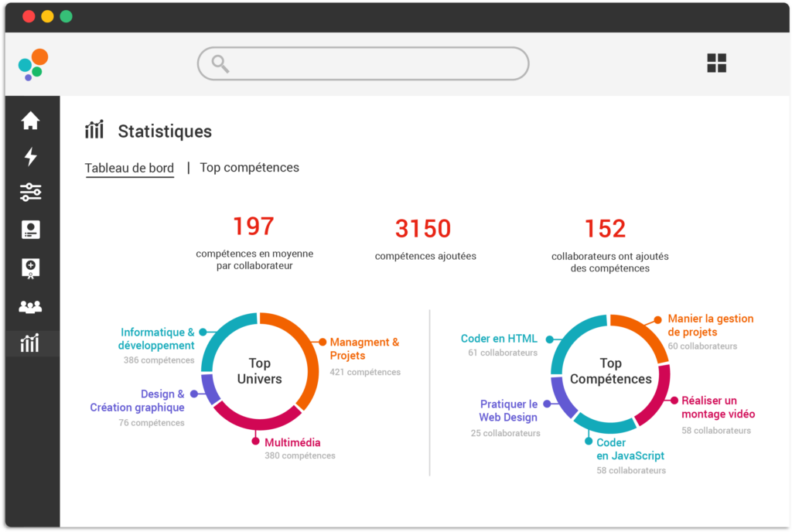Screen dimensions: 792x532
Task: Switch to Top compétences tab
Action: click(250, 168)
